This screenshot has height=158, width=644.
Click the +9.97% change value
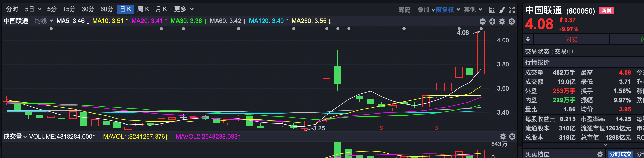click(x=568, y=29)
